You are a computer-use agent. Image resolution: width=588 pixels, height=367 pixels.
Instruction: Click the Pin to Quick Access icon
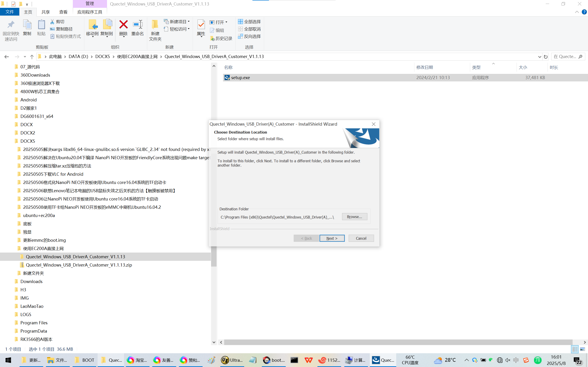point(11,25)
